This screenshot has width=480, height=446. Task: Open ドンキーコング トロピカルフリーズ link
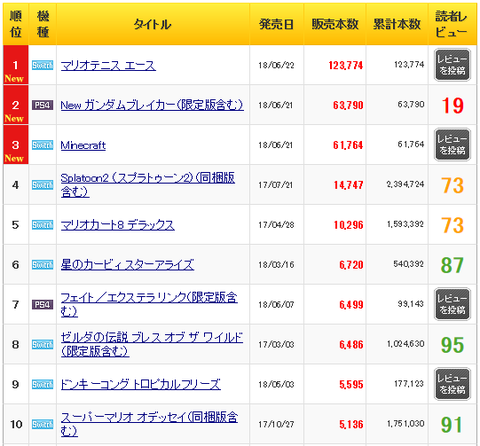140,384
